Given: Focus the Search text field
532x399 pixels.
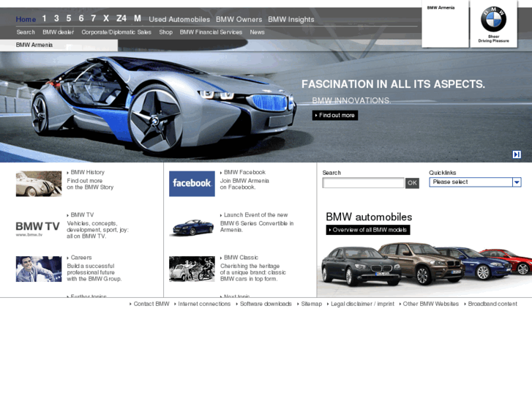Looking at the screenshot, I should click(x=363, y=183).
